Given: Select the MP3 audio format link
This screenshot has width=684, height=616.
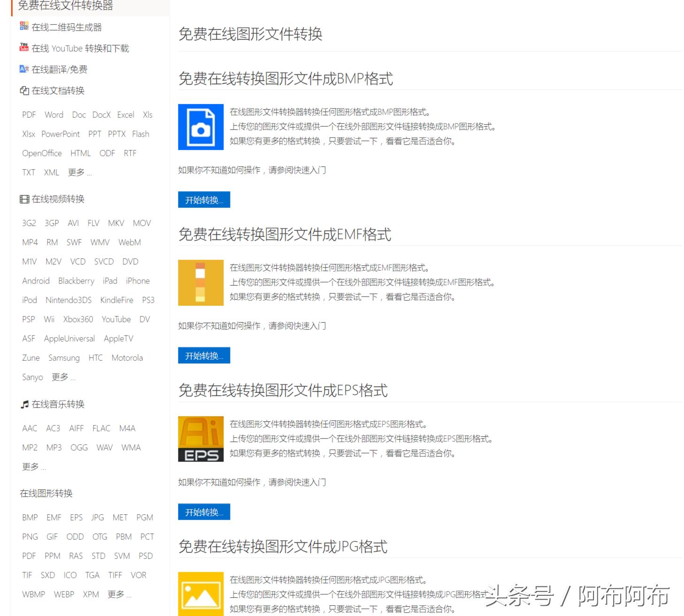Looking at the screenshot, I should [53, 447].
